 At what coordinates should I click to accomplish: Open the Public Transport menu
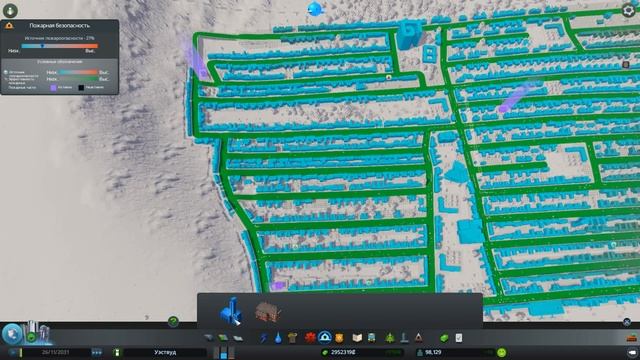371,338
